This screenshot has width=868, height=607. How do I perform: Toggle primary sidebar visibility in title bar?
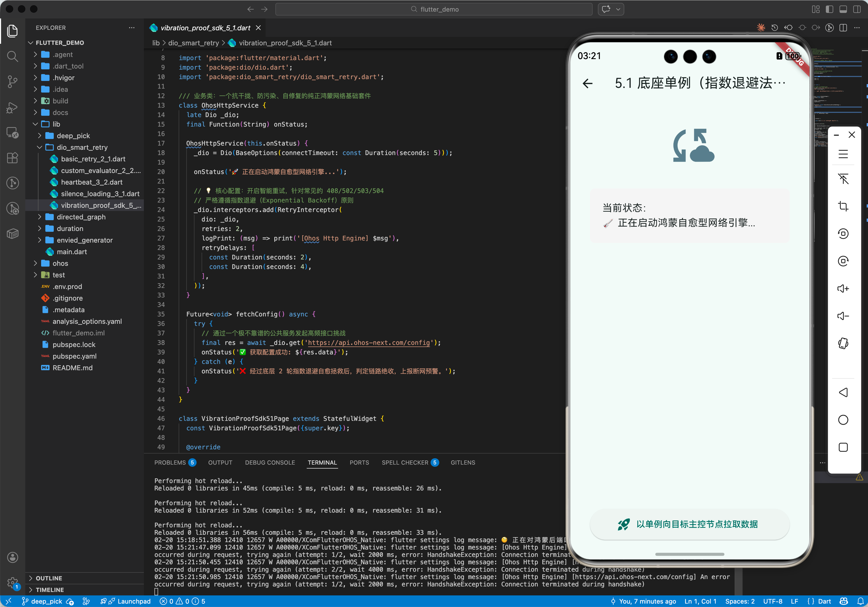click(830, 9)
